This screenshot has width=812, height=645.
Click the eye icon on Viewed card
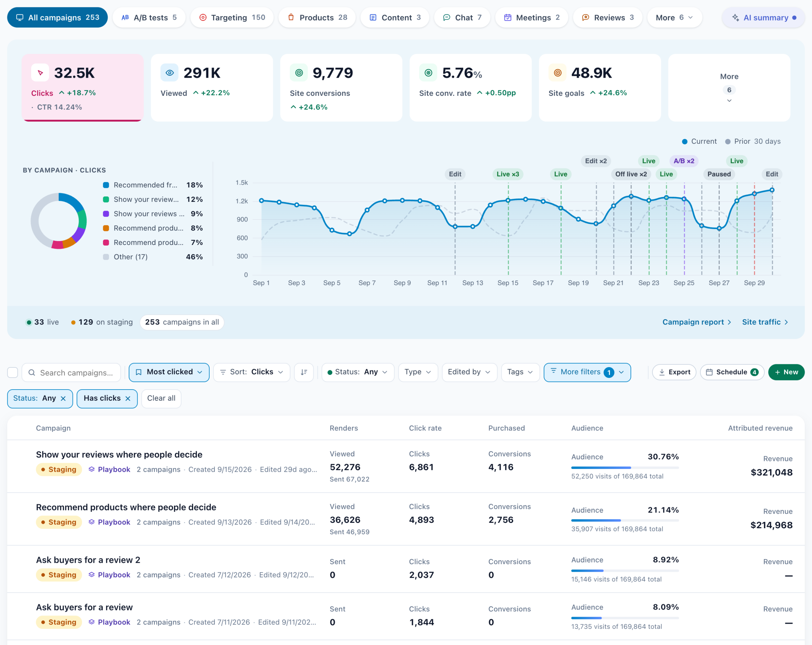[x=169, y=73]
